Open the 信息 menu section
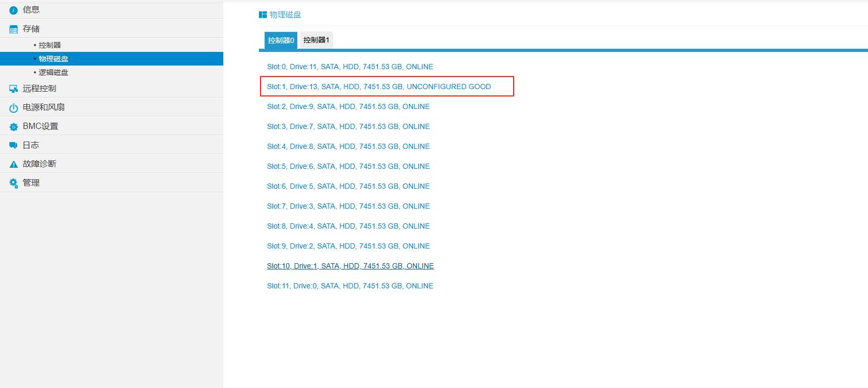The width and height of the screenshot is (868, 388). pos(112,9)
